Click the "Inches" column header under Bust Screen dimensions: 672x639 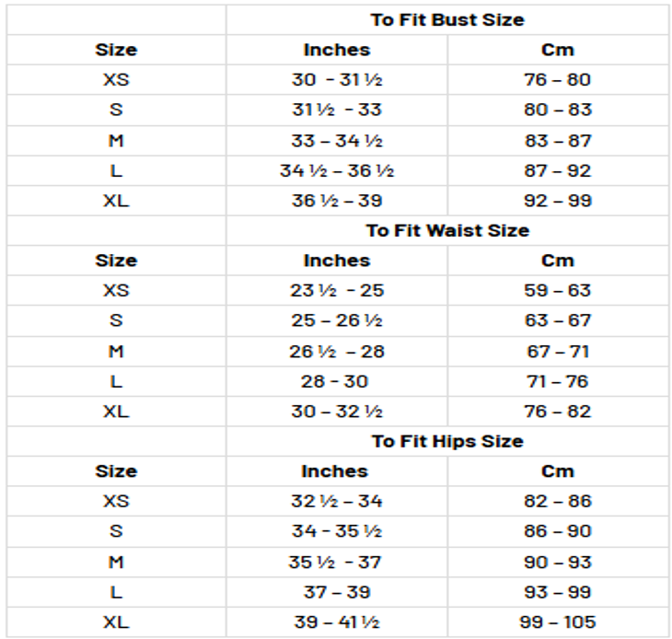click(x=337, y=50)
